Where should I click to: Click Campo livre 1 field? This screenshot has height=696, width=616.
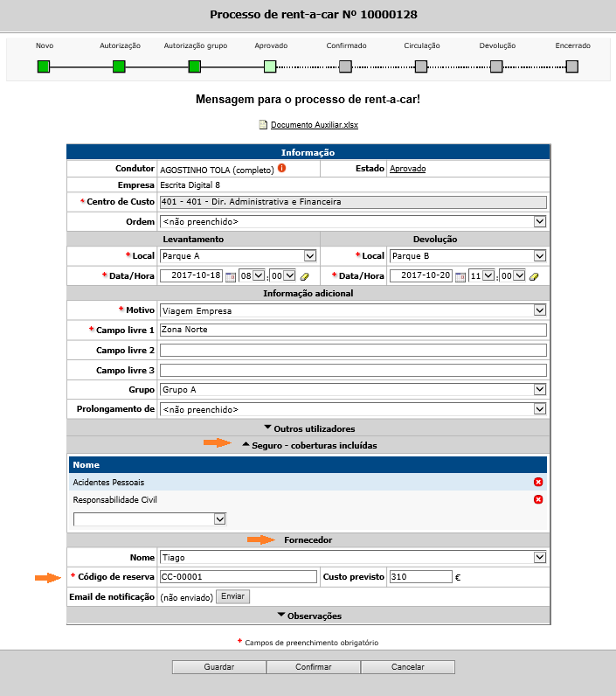(353, 330)
